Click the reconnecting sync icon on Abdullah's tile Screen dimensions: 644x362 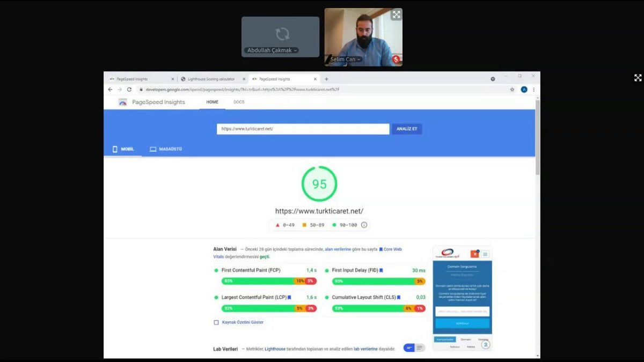(x=282, y=34)
